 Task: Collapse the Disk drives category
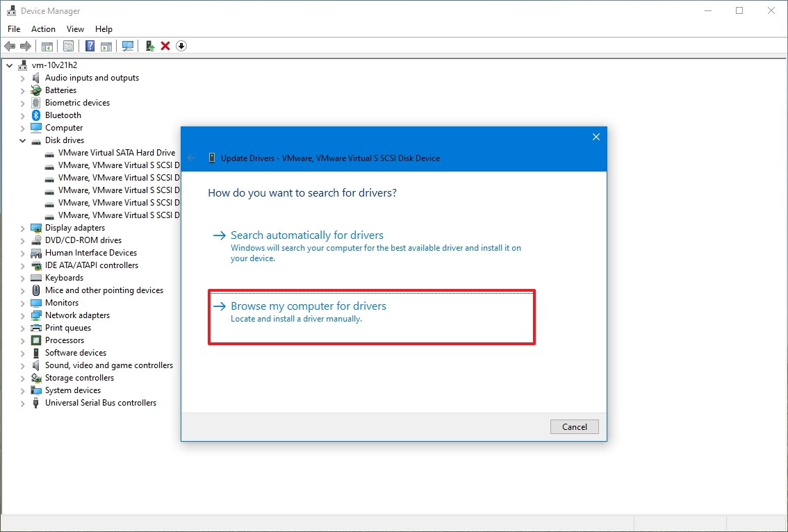click(x=22, y=140)
